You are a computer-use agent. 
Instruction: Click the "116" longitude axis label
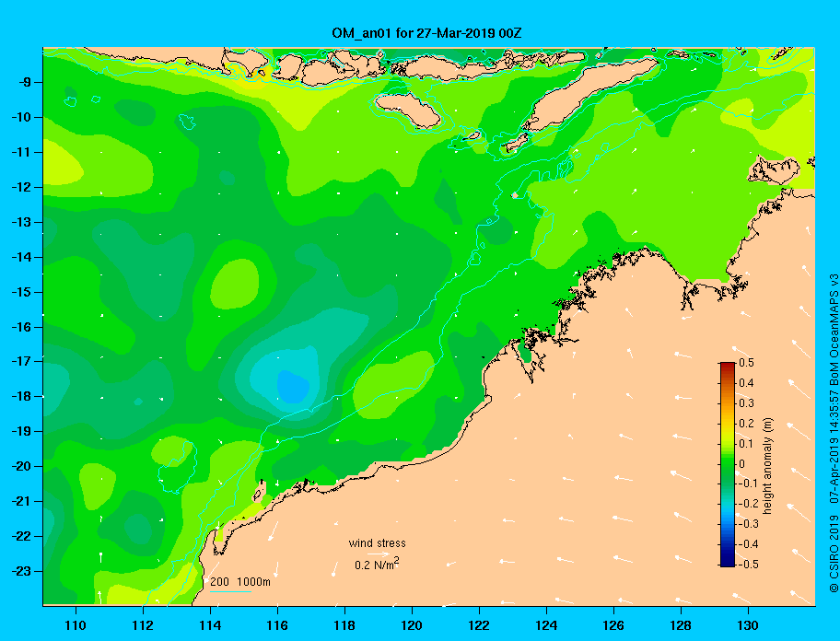coord(277,625)
